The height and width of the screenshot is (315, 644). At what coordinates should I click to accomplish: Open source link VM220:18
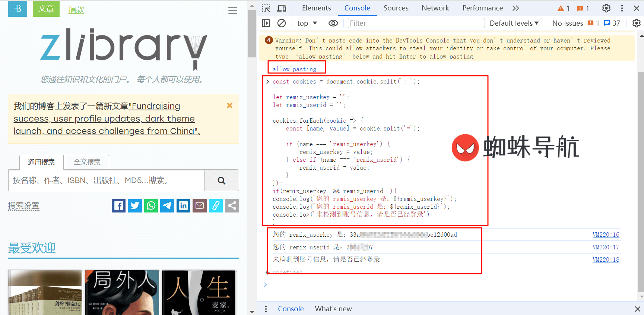pos(606,259)
